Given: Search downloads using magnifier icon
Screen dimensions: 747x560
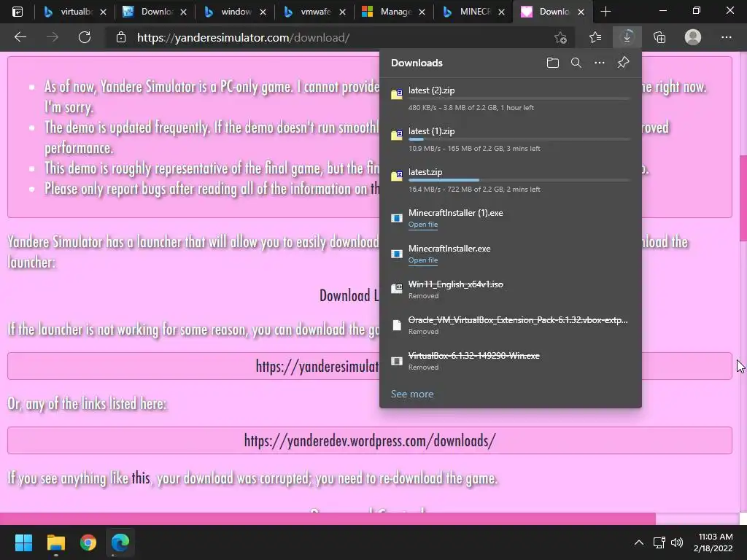Looking at the screenshot, I should click(576, 63).
